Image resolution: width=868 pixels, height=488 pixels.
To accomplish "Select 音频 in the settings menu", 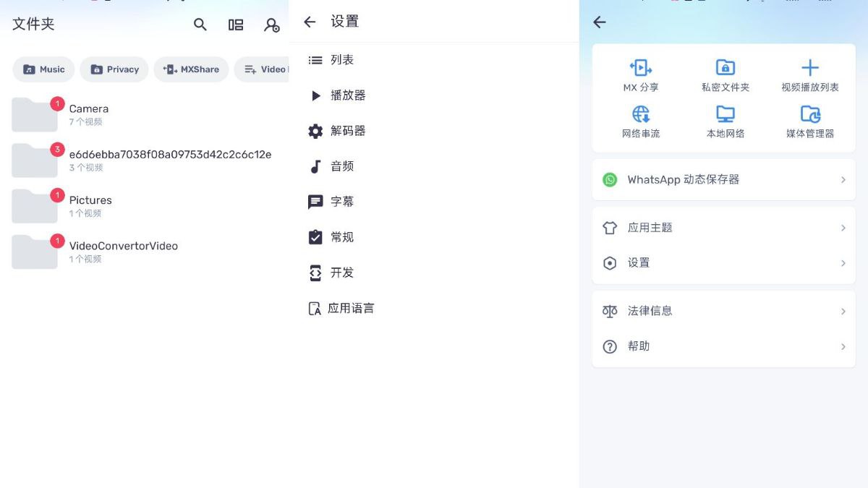I will coord(341,166).
